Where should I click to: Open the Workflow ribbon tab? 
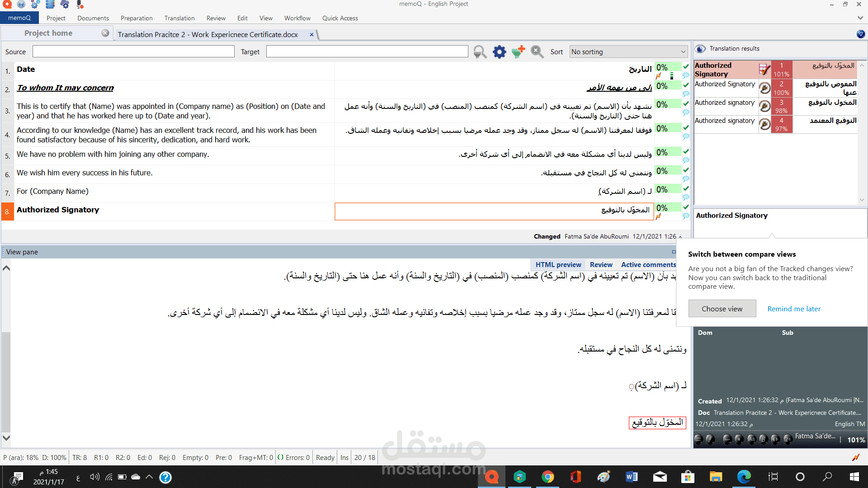(297, 18)
